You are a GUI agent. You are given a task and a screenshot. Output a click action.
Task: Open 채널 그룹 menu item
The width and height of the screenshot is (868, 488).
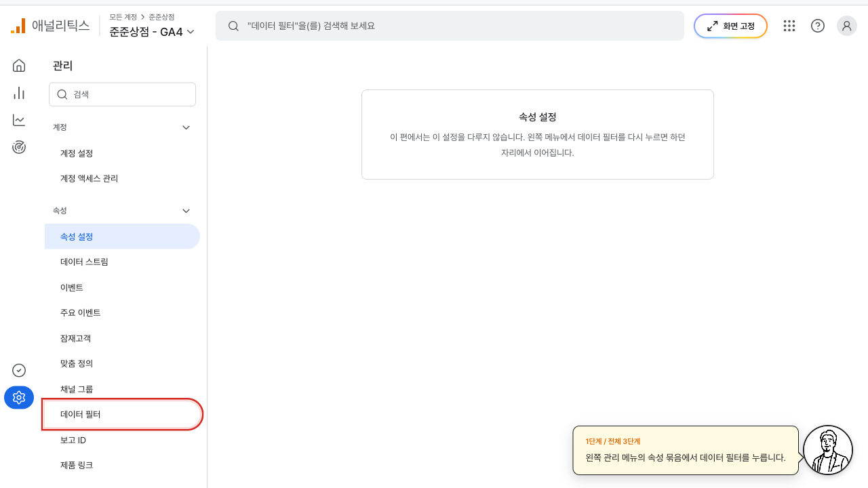coord(122,389)
